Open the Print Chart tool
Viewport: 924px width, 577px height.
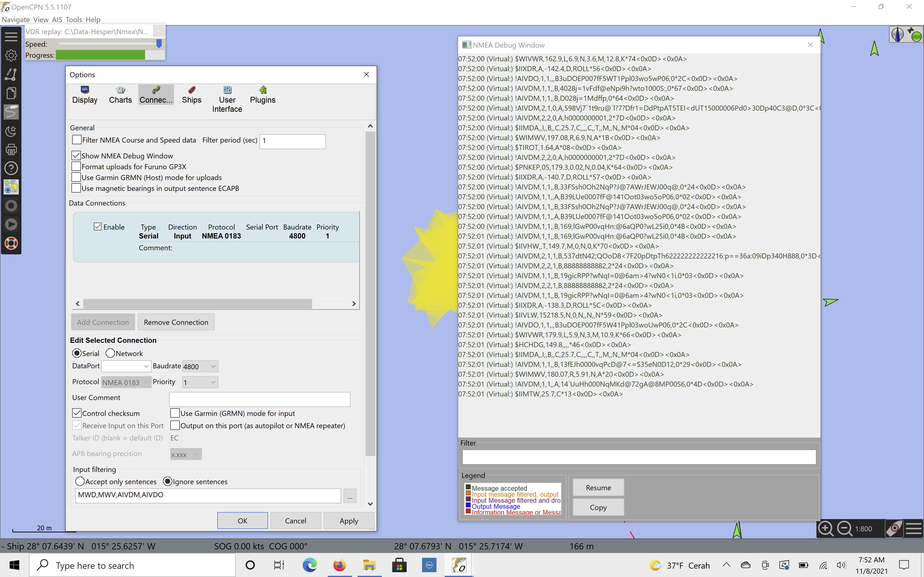11,149
